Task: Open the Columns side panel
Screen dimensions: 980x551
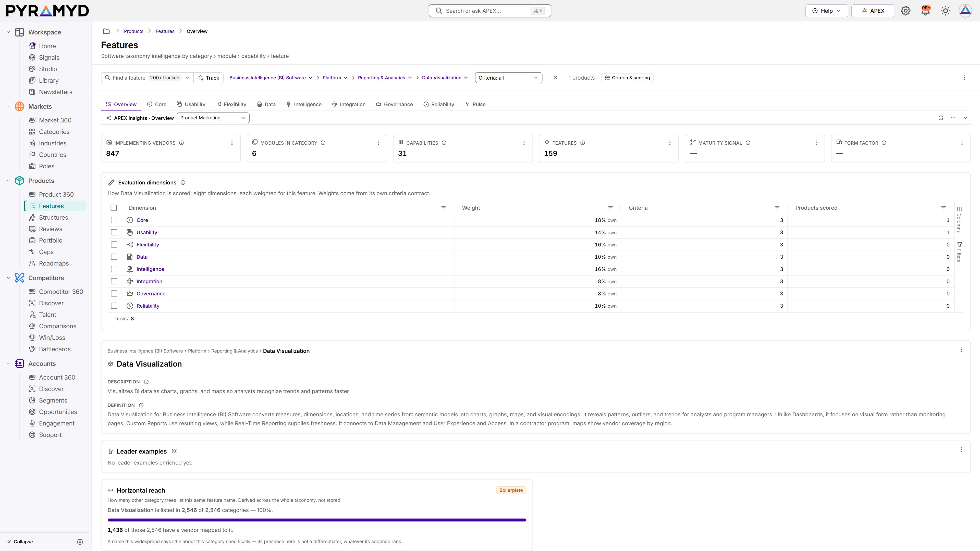Action: point(960,219)
